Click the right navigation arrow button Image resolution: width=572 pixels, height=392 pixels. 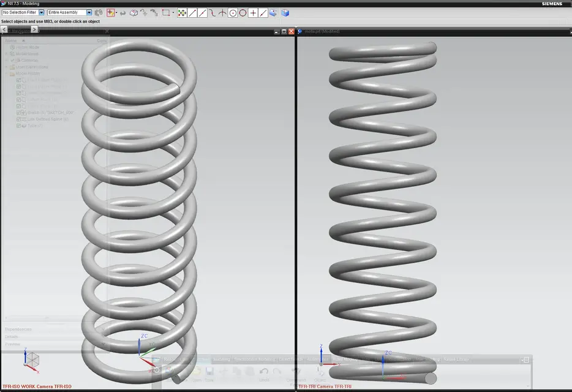coord(34,29)
